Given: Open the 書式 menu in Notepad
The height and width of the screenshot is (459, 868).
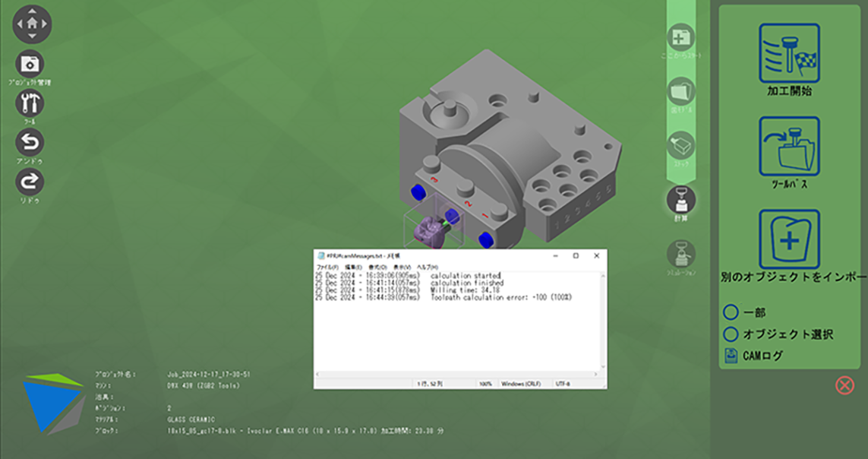Looking at the screenshot, I should (x=377, y=267).
